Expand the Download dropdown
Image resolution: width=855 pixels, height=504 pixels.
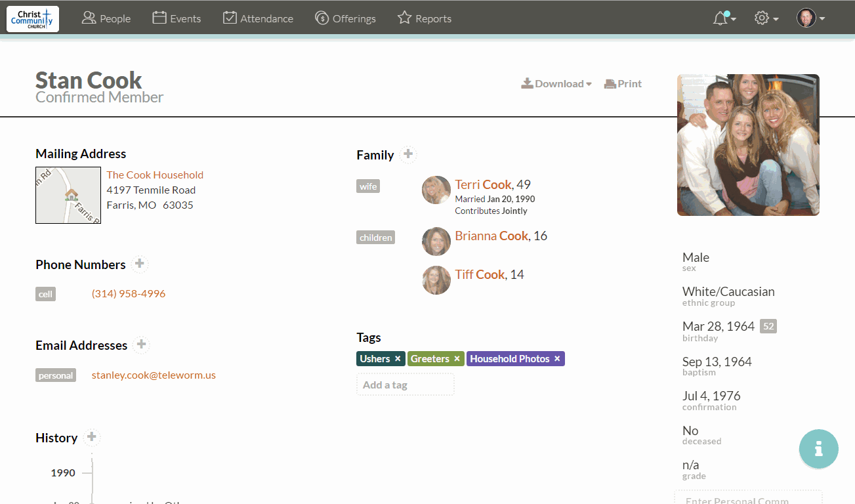556,83
